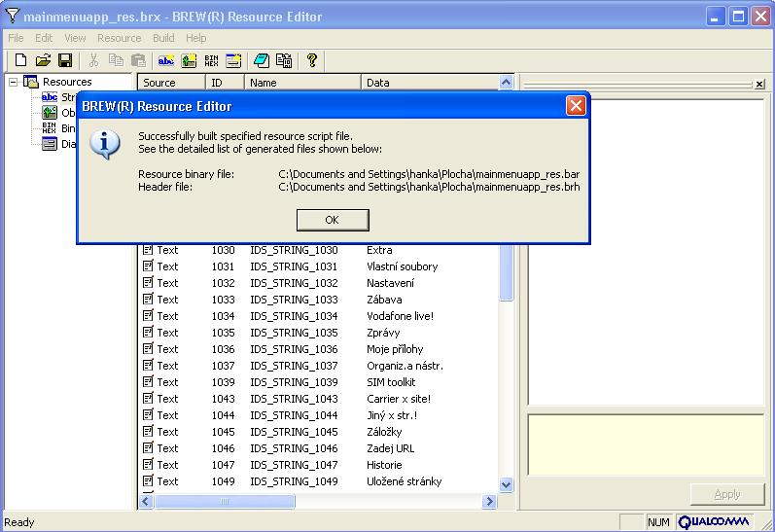Click the horizontal scroll left arrow
Viewport: 775px width, 532px height.
[x=146, y=501]
